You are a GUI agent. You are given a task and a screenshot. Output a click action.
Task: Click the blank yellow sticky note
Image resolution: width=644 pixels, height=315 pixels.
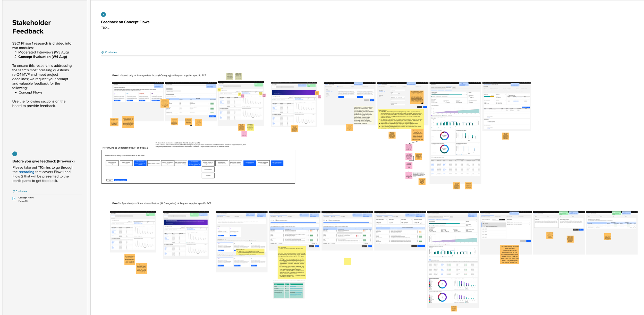(x=347, y=261)
